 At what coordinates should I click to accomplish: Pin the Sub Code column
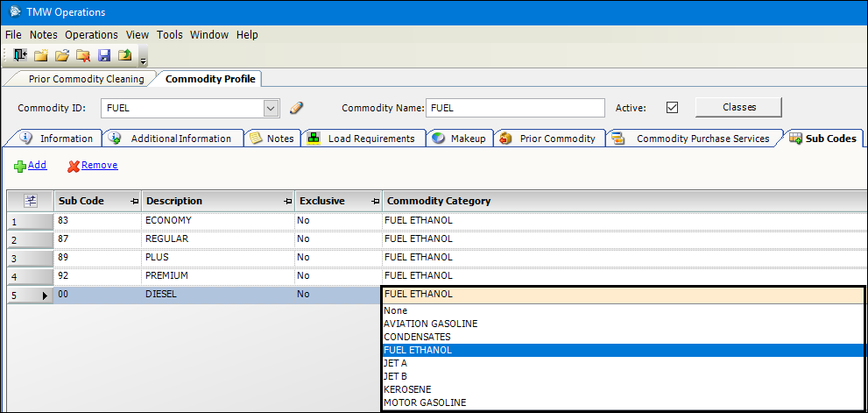click(x=133, y=202)
